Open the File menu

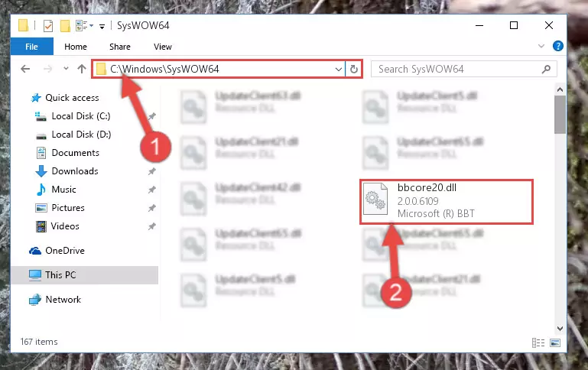pyautogui.click(x=32, y=47)
